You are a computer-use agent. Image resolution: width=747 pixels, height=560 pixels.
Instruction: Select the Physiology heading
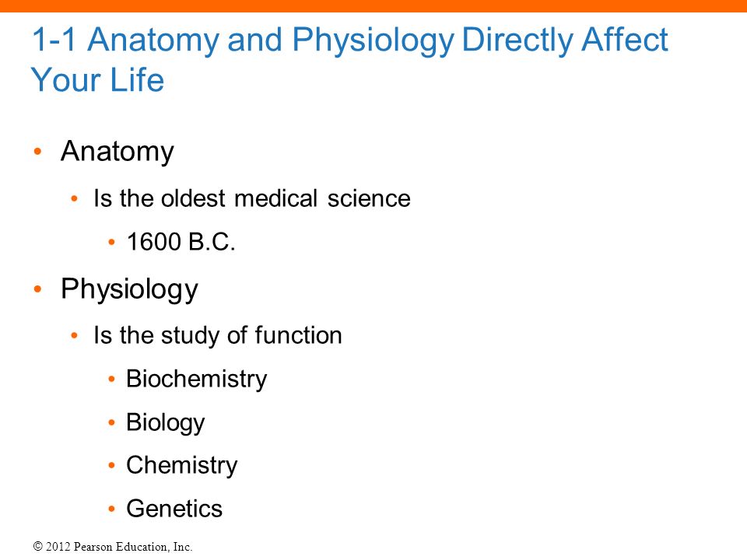(x=129, y=289)
